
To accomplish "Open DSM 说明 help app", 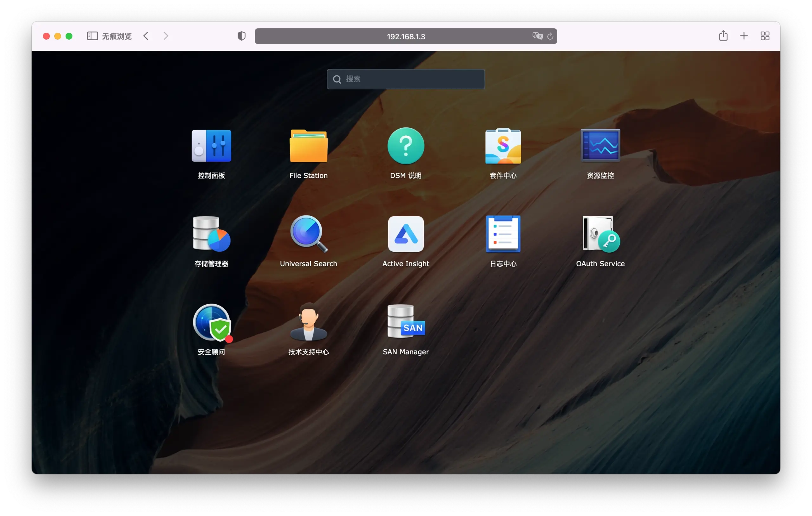I will [x=406, y=146].
